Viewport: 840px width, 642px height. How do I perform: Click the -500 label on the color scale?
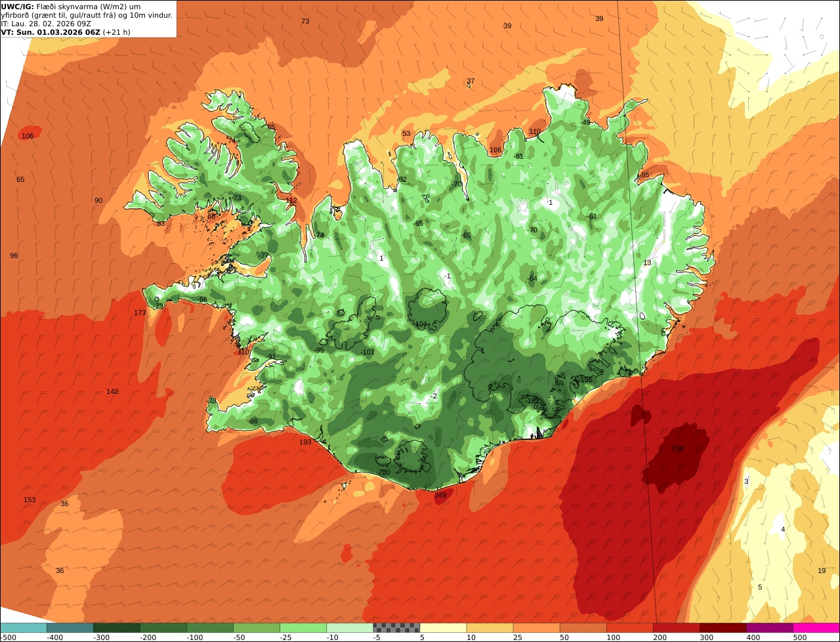[9, 637]
